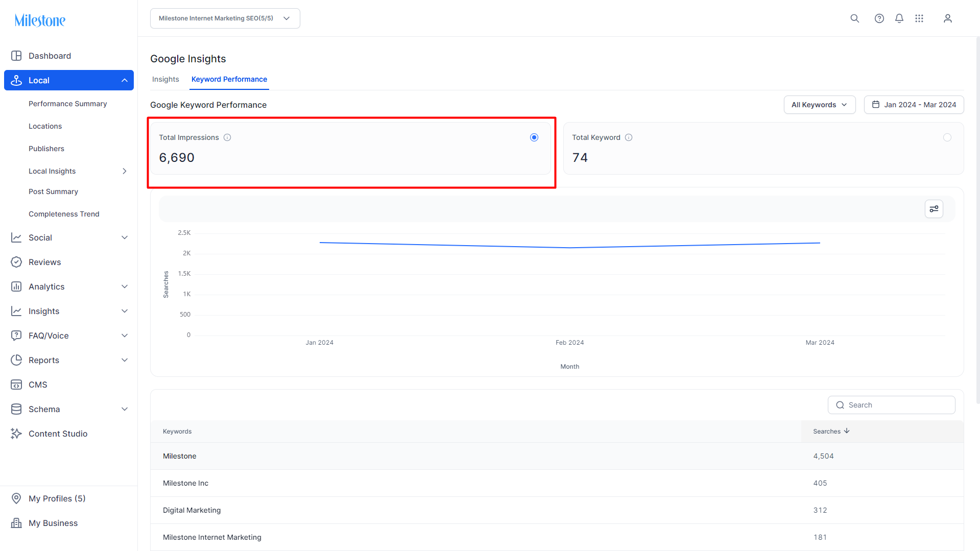Expand the Analytics menu chevron
The height and width of the screenshot is (551, 980).
click(124, 286)
